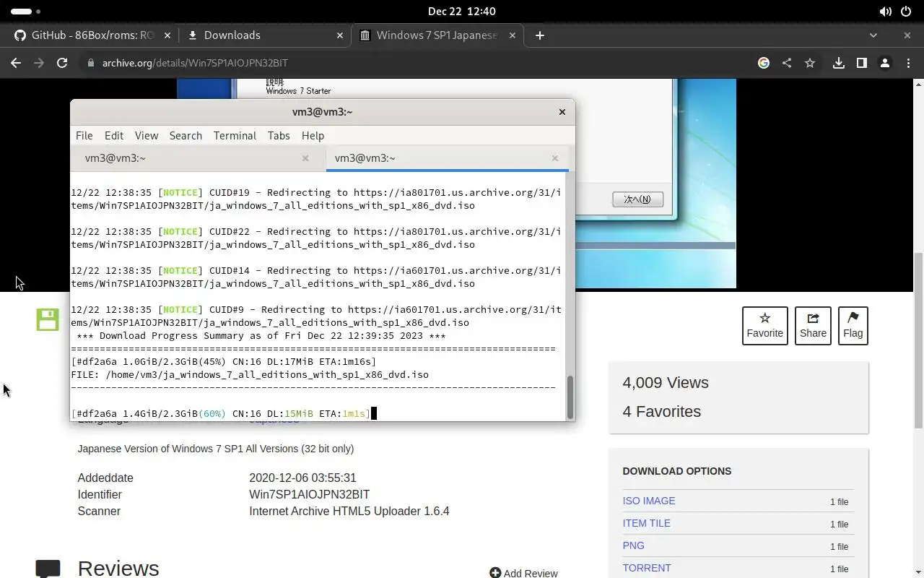
Task: Open terminal View menu
Action: pyautogui.click(x=147, y=136)
